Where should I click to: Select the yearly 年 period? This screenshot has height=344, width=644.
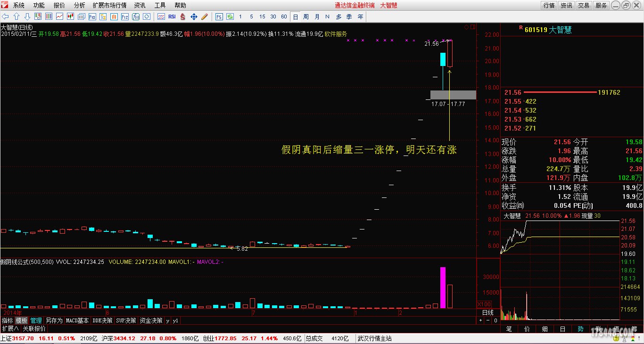coord(360,16)
